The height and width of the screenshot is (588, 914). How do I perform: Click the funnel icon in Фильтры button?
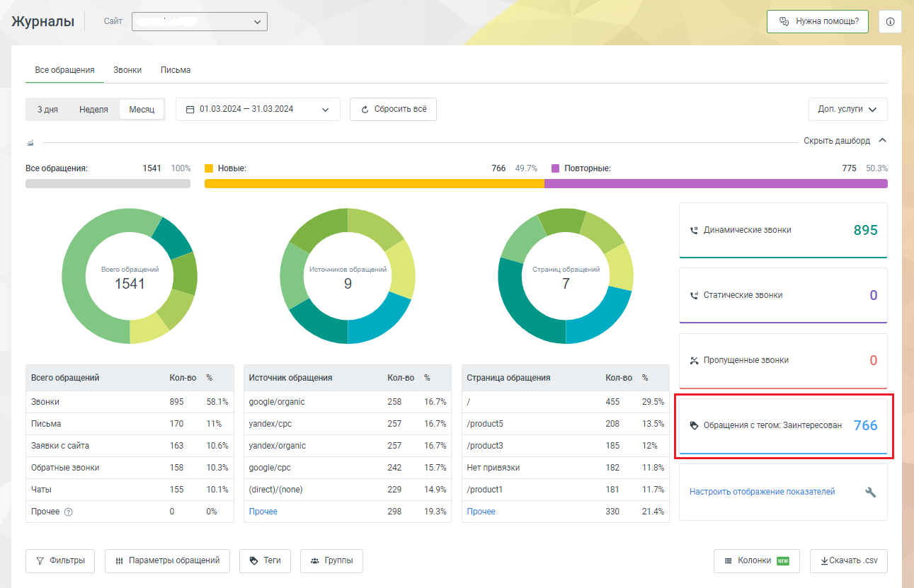point(40,560)
